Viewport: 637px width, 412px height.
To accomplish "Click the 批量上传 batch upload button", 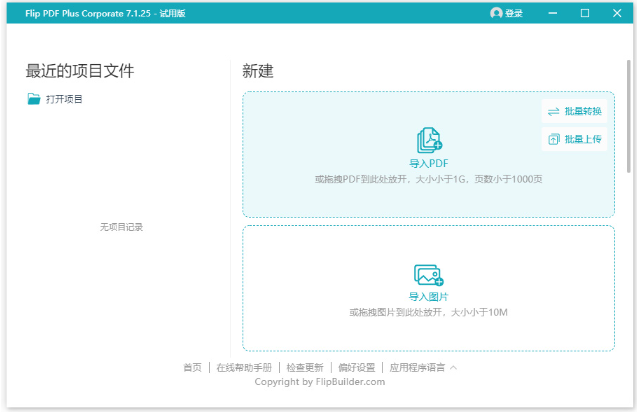I will 574,139.
